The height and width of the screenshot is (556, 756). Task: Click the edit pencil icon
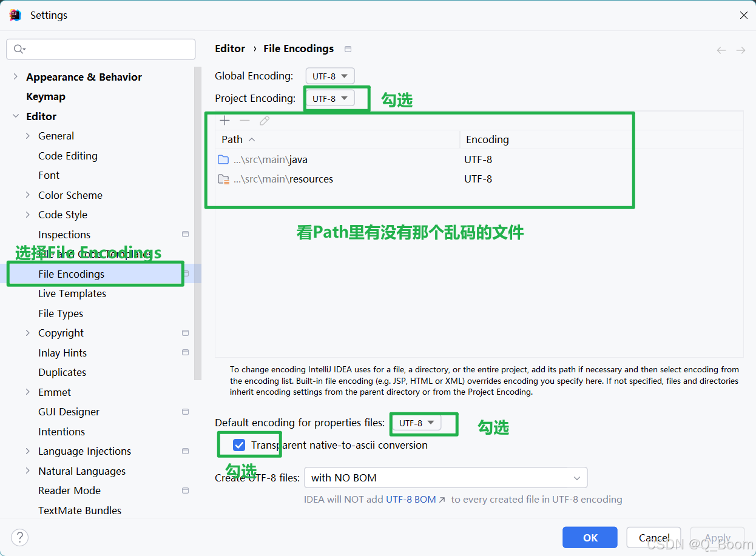click(265, 120)
